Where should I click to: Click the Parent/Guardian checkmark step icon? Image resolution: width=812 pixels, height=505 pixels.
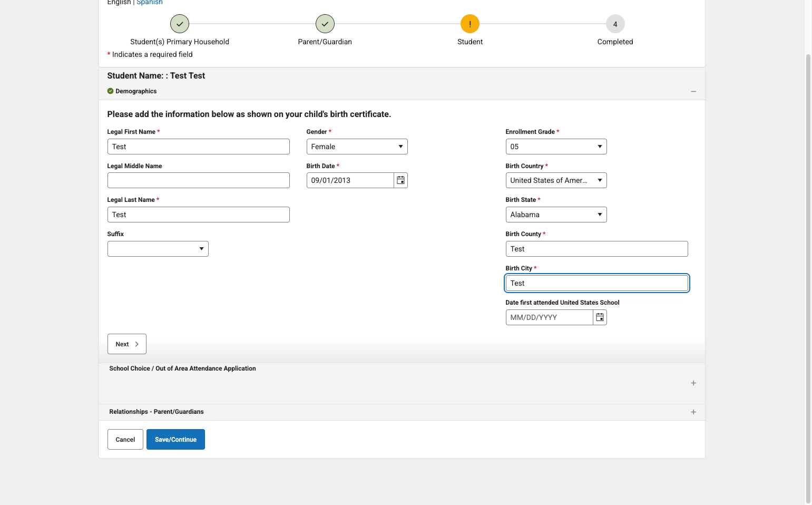coord(325,24)
